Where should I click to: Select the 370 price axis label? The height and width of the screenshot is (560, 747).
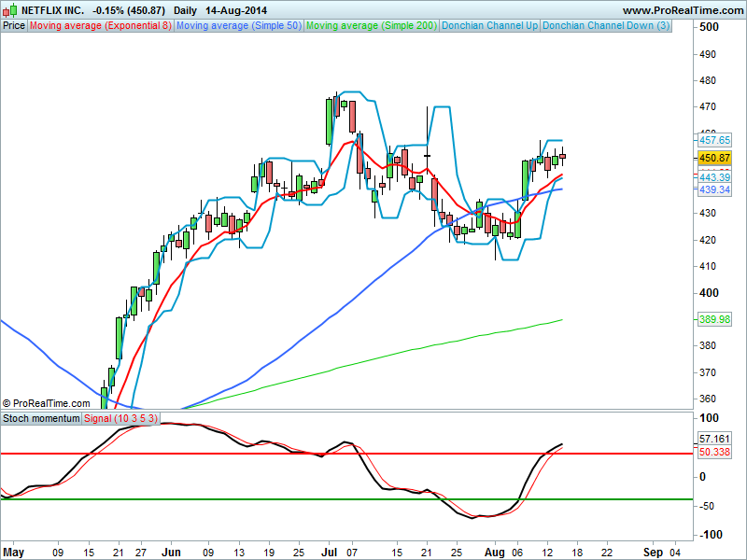[708, 372]
